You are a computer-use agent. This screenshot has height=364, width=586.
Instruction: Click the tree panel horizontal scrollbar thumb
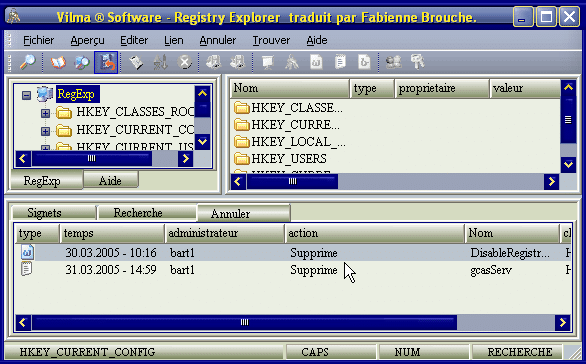(92, 159)
